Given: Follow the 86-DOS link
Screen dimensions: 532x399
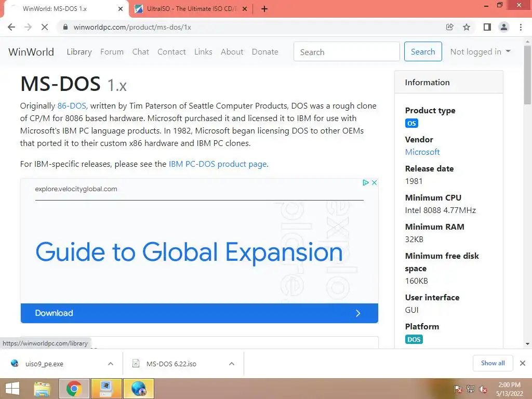Looking at the screenshot, I should pyautogui.click(x=72, y=106).
